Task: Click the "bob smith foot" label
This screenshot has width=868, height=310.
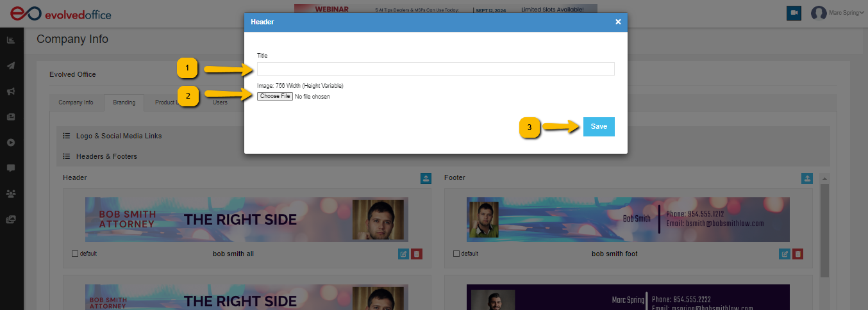Action: [x=615, y=254]
